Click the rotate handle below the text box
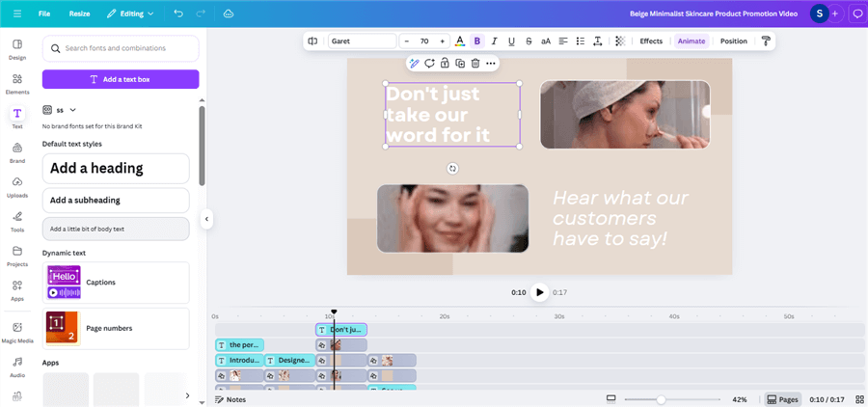This screenshot has width=868, height=407. [453, 169]
